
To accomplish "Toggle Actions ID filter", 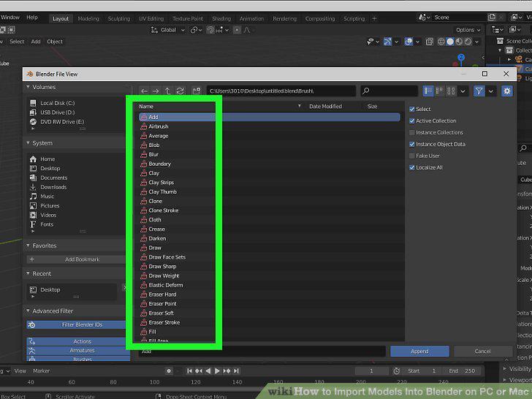I will [78, 341].
